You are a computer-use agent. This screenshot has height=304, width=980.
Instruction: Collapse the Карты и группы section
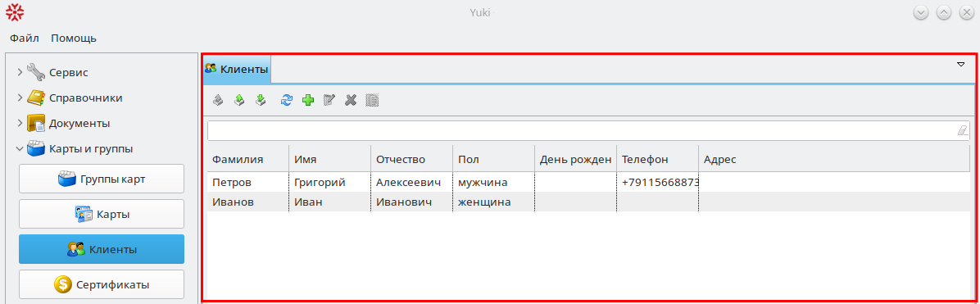[x=20, y=149]
